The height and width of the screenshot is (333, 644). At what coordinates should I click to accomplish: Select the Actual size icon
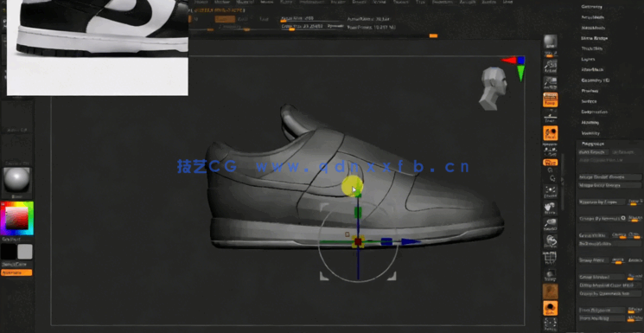point(551,66)
